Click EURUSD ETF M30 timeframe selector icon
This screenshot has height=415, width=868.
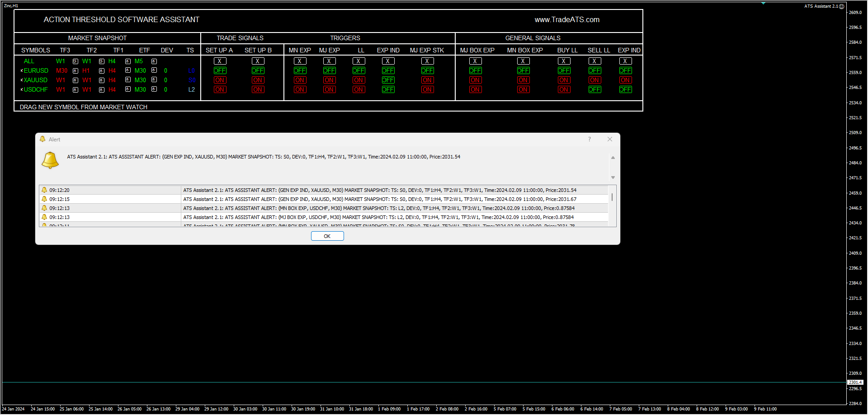pyautogui.click(x=154, y=70)
